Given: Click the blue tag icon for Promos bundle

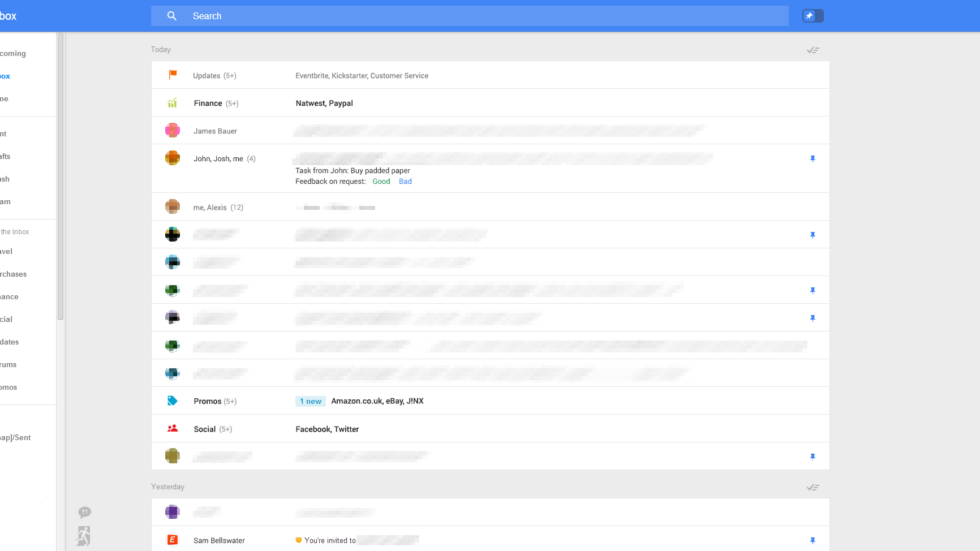Looking at the screenshot, I should [x=172, y=400].
